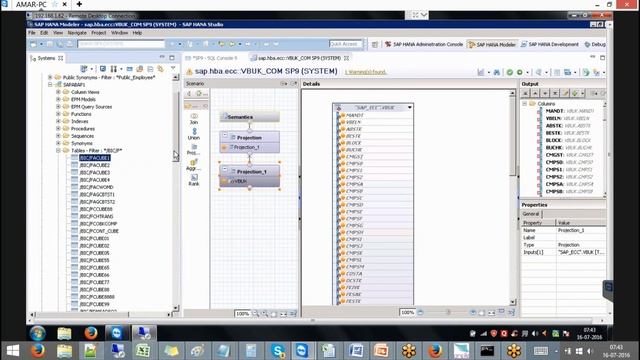Toggle BLOCK column output in Details table
Screen dimensions: 640x360
[x=342, y=143]
